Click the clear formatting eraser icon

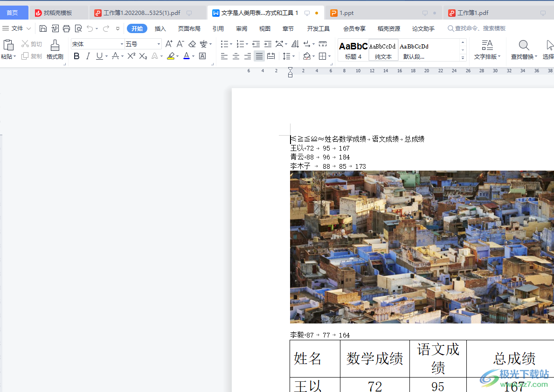(192, 44)
